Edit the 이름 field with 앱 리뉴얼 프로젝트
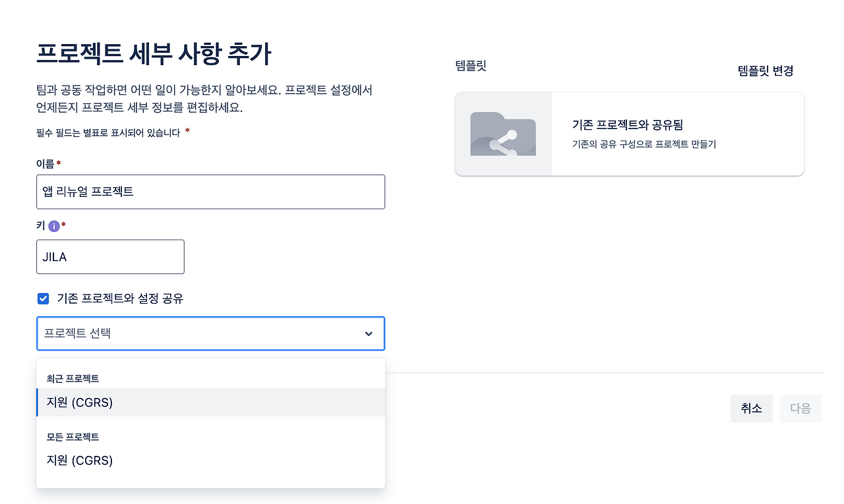This screenshot has height=504, width=844. coord(210,192)
